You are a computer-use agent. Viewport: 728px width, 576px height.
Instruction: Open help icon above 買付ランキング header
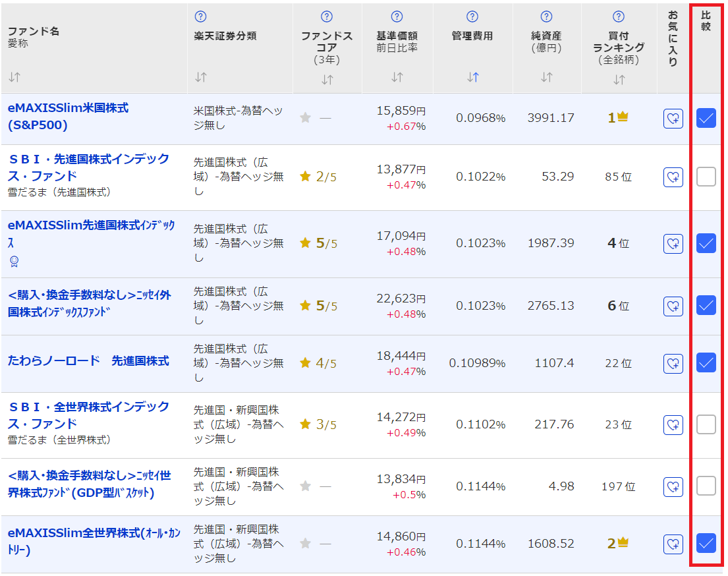pos(619,16)
